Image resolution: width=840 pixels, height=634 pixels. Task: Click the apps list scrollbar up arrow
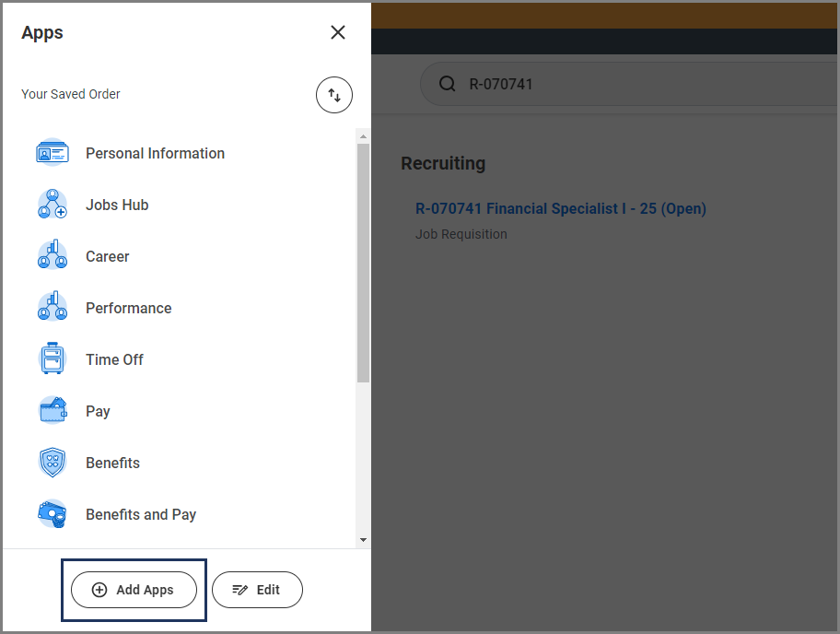[363, 136]
